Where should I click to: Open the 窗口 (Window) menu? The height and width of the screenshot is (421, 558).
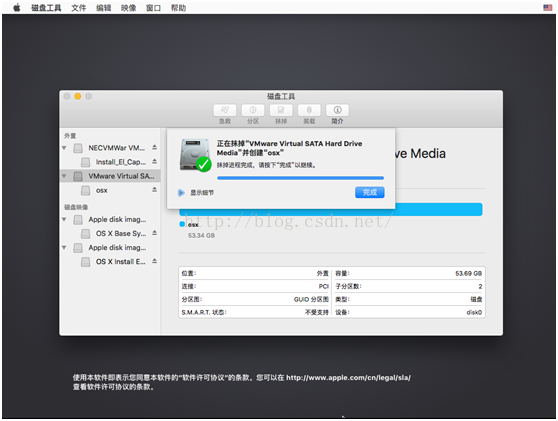click(x=153, y=8)
